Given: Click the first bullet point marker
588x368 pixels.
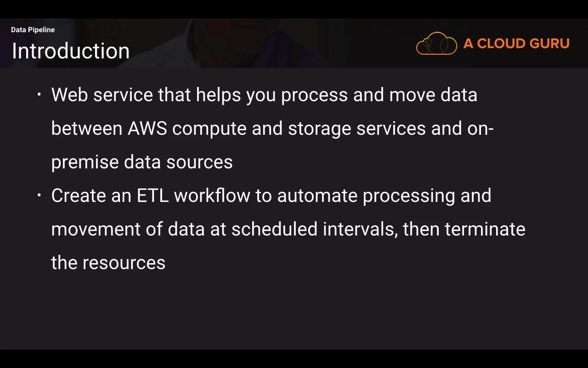Looking at the screenshot, I should pyautogui.click(x=39, y=95).
